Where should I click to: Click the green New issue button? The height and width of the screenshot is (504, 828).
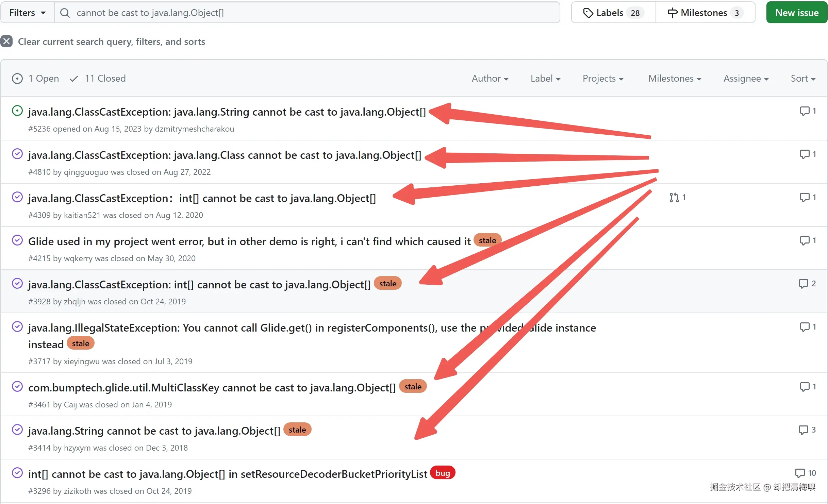[x=796, y=13]
